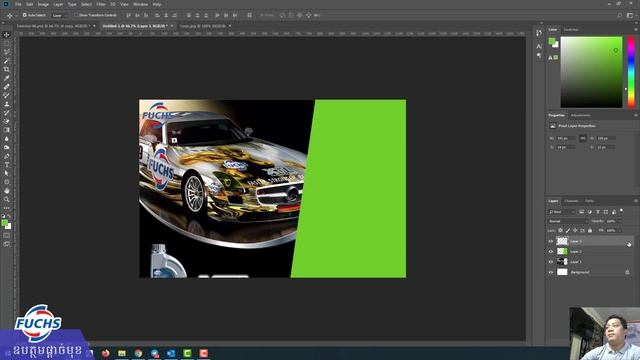Open the collapsed Paragraph panel icon
Image resolution: width=640 pixels, height=360 pixels.
[x=539, y=56]
